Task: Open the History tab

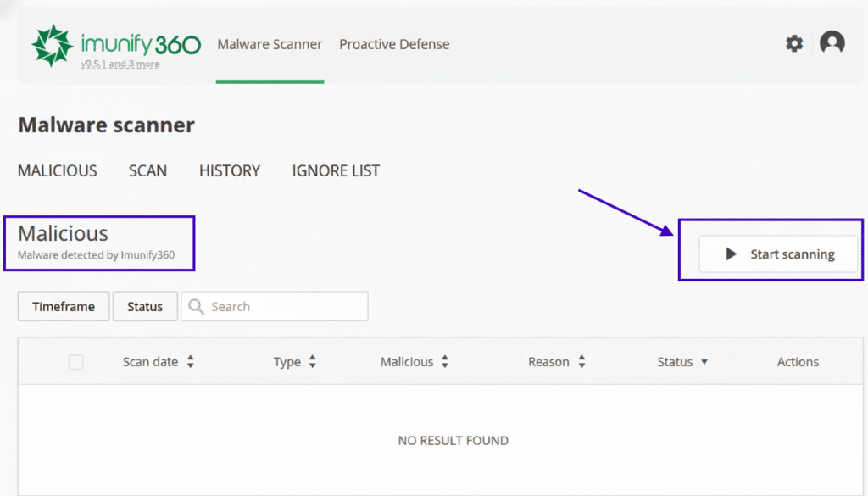Action: tap(229, 170)
